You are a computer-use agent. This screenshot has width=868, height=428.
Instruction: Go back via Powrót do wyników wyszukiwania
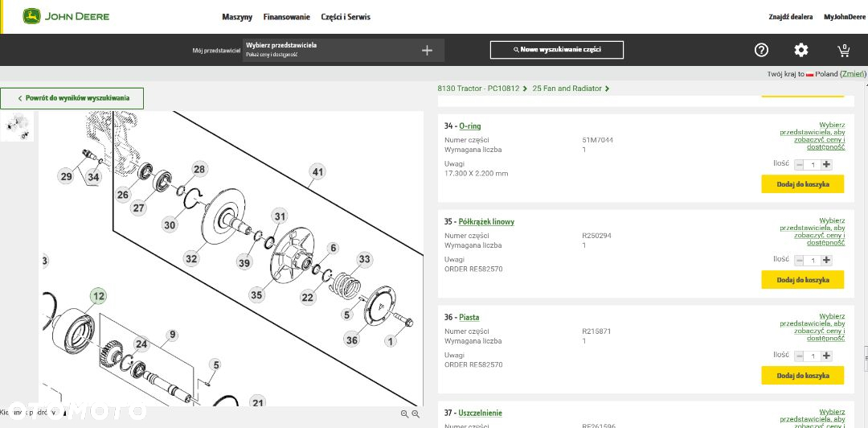point(72,98)
